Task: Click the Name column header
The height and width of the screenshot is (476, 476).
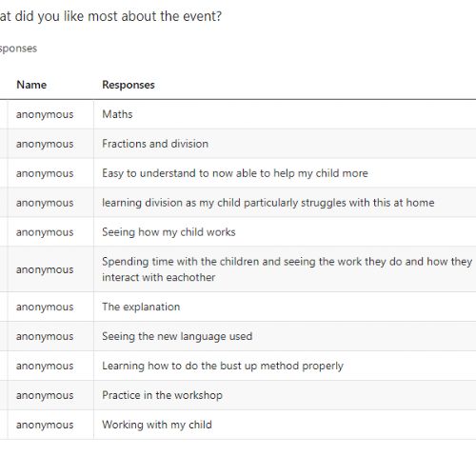Action: (x=31, y=85)
